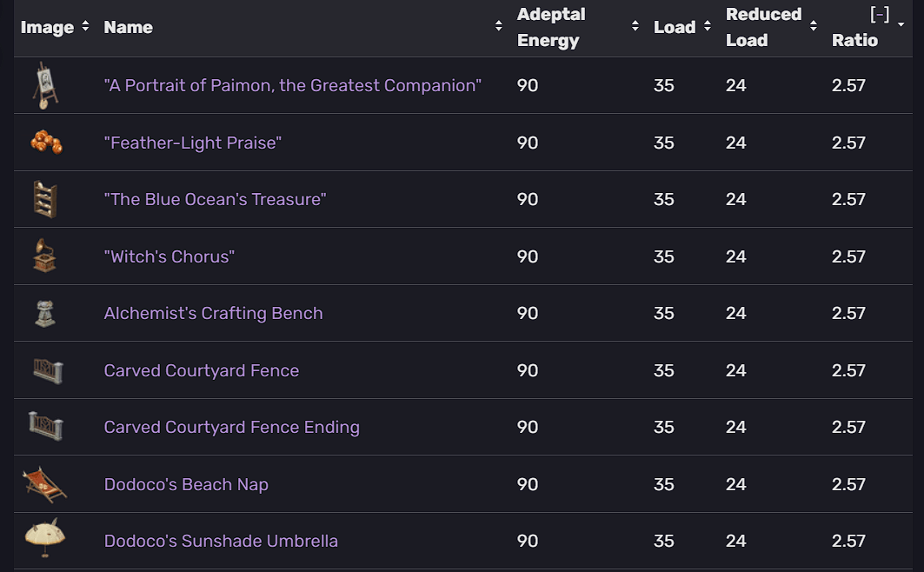Sort table by Reduced Load arrows
924x572 pixels.
coord(813,27)
